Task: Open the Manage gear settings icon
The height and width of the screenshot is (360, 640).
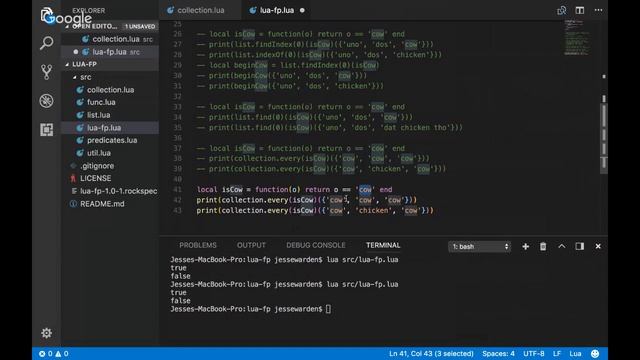Action: coord(47,333)
